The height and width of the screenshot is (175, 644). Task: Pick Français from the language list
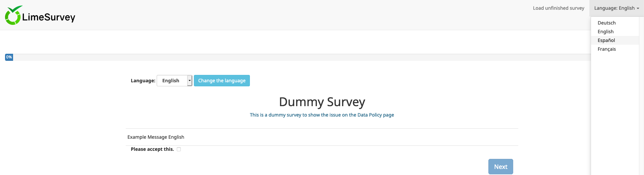click(x=606, y=49)
